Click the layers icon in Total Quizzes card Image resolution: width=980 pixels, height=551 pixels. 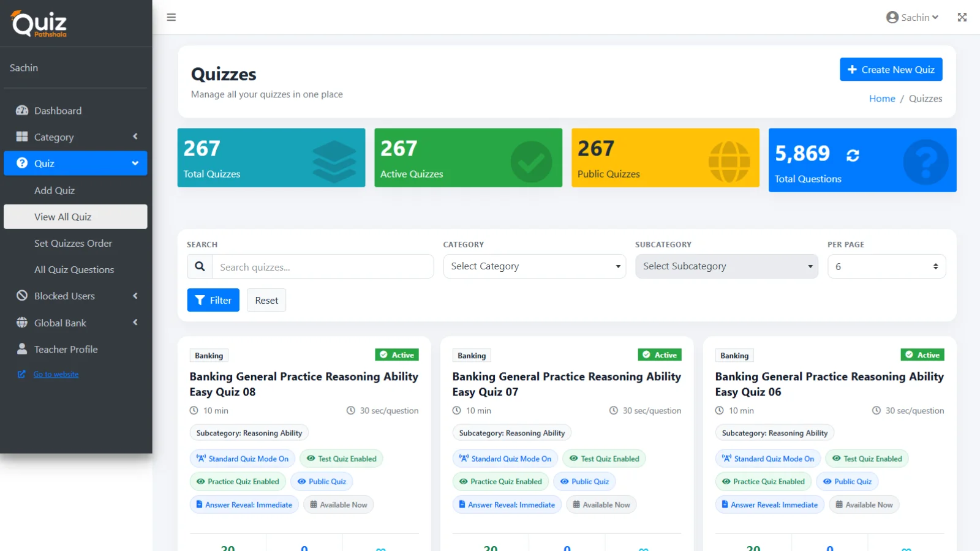pos(334,162)
